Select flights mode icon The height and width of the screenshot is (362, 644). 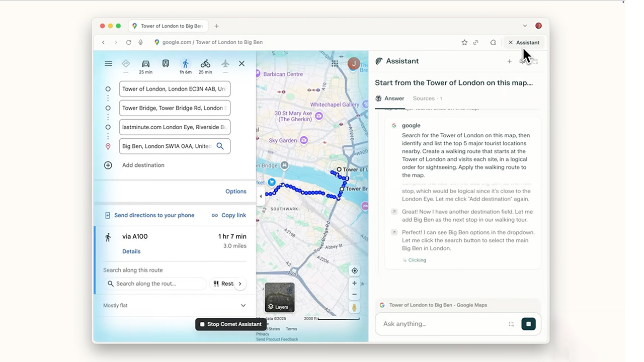[x=225, y=63]
